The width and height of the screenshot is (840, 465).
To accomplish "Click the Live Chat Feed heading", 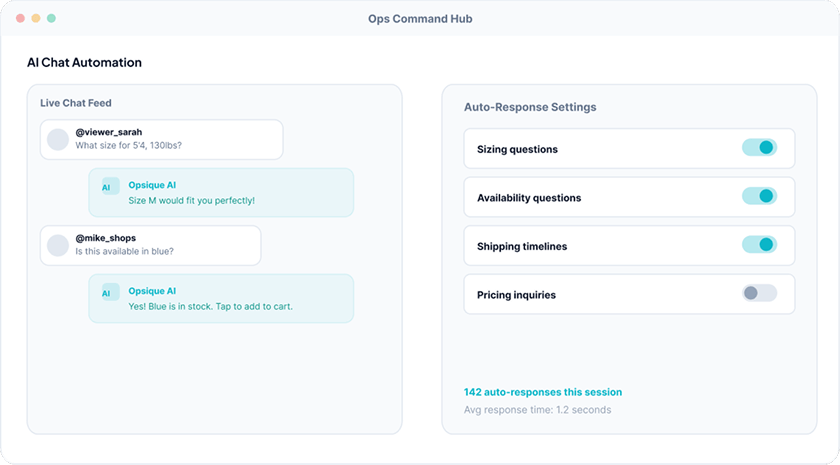I will pyautogui.click(x=76, y=103).
